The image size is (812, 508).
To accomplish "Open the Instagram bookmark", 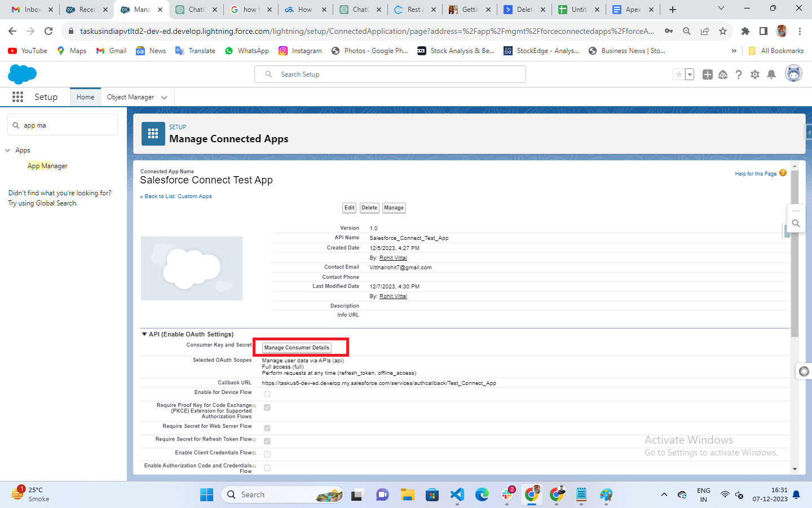I will (x=301, y=51).
